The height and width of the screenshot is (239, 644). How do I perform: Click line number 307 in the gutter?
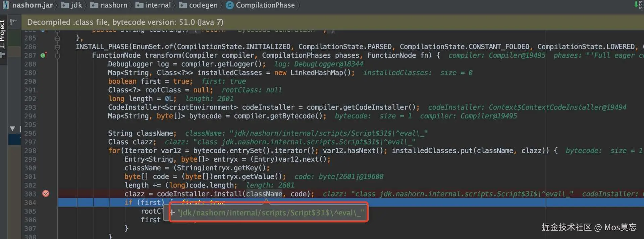click(x=30, y=229)
